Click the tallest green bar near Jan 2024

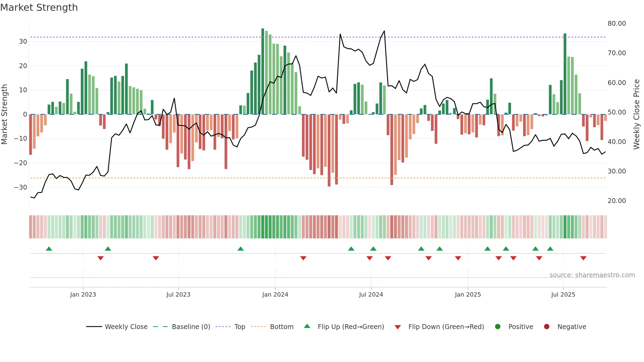point(263,71)
